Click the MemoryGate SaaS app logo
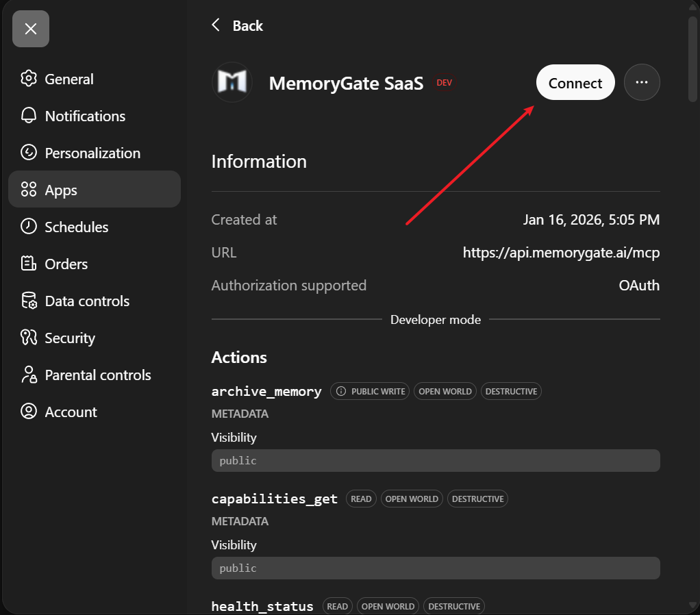 pos(232,82)
